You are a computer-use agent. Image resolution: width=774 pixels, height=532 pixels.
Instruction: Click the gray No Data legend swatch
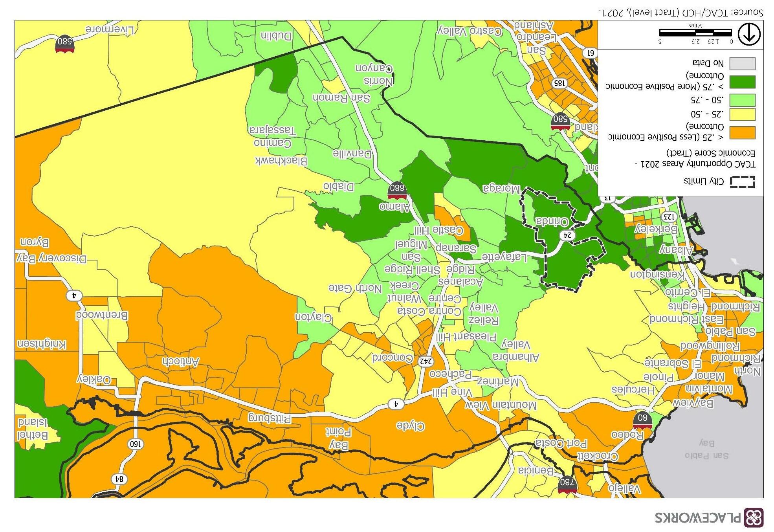pos(742,64)
